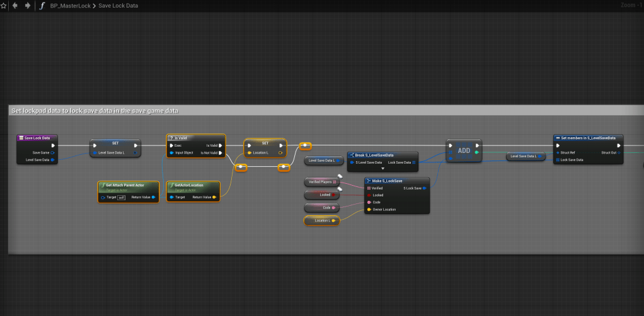644x316 pixels.
Task: Click the bookmark star icon
Action: pos(3,6)
